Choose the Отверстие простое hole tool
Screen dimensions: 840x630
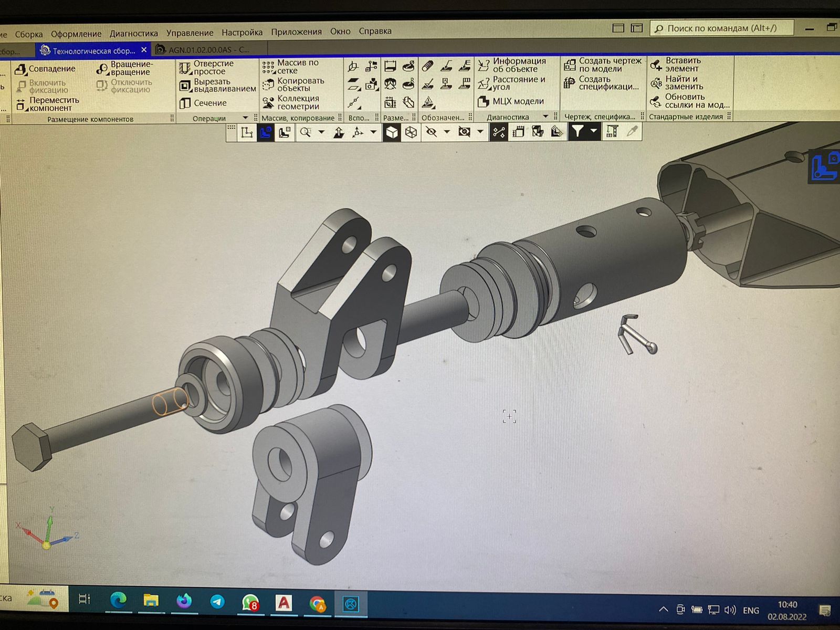click(206, 68)
